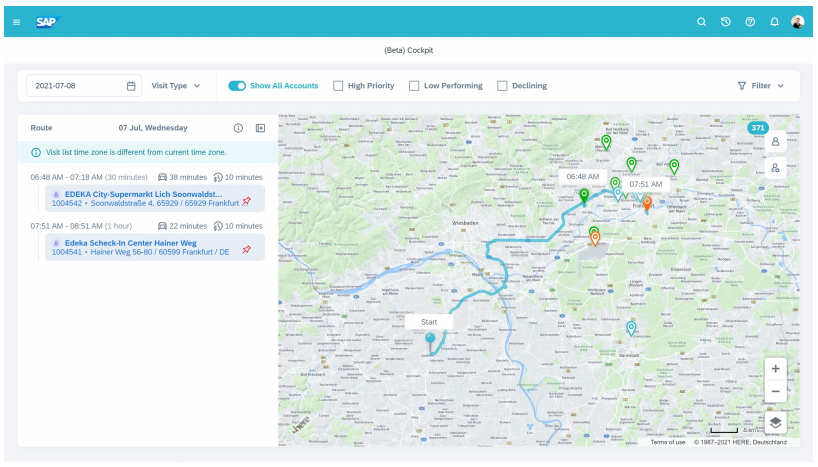Open the search icon in header
This screenshot has height=467, width=818.
tap(702, 22)
